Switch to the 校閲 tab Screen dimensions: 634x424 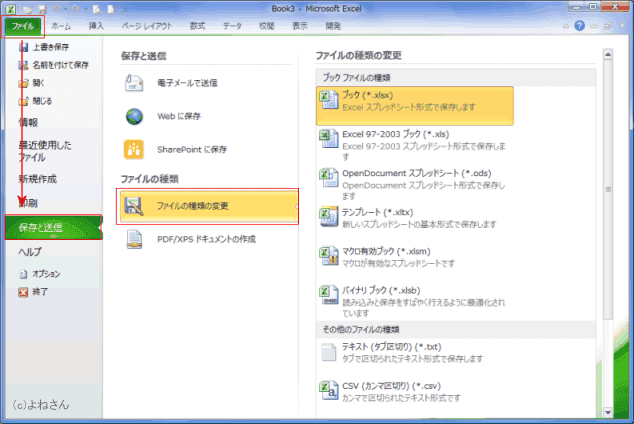click(x=266, y=26)
